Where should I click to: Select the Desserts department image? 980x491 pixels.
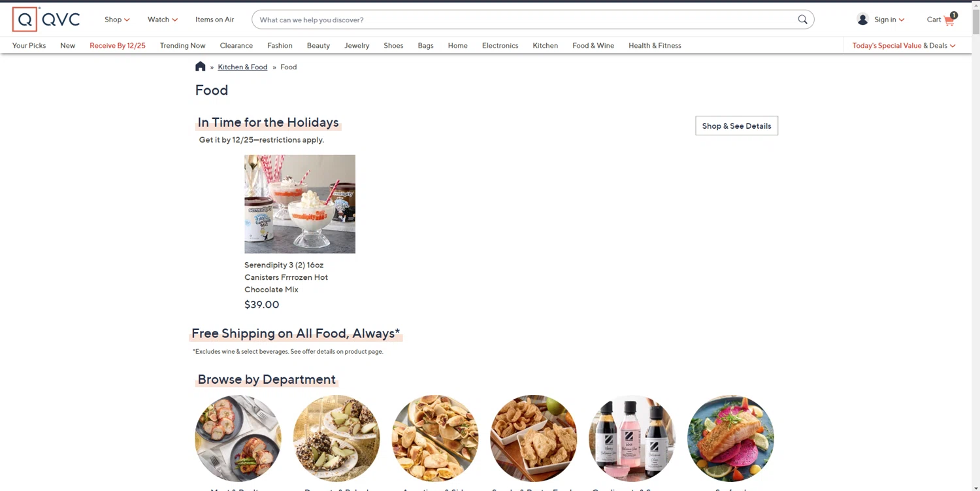tap(336, 438)
